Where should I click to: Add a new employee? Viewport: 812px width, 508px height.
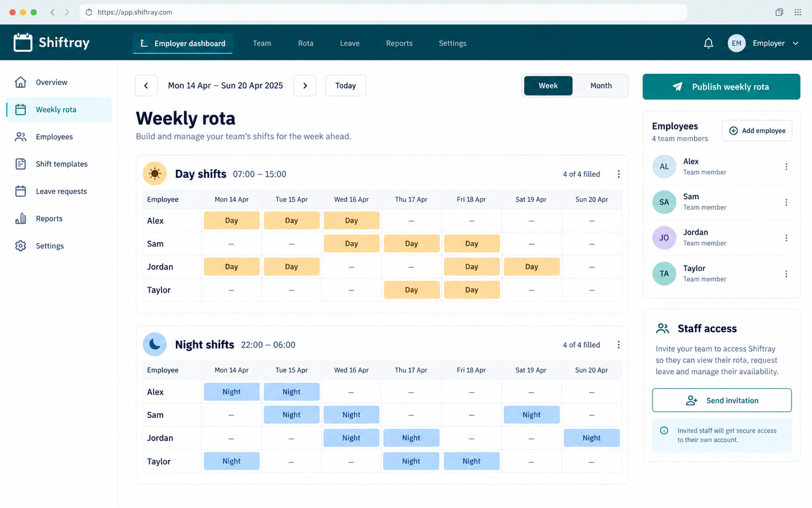click(x=757, y=131)
